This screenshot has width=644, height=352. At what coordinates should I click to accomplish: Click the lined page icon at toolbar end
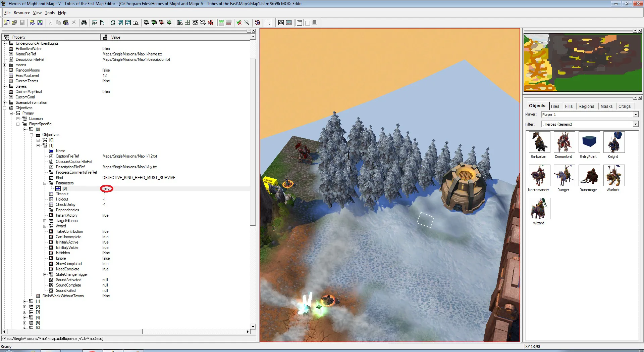click(x=315, y=23)
